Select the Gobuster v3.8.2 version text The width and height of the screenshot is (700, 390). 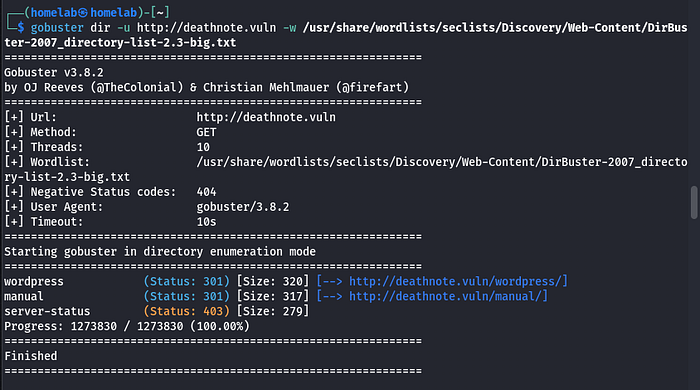coord(54,72)
